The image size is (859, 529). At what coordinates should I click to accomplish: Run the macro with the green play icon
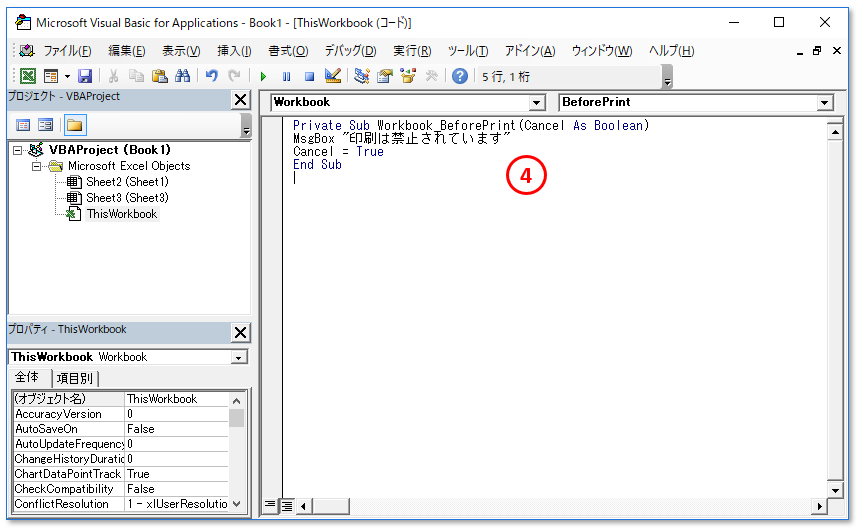pyautogui.click(x=263, y=76)
